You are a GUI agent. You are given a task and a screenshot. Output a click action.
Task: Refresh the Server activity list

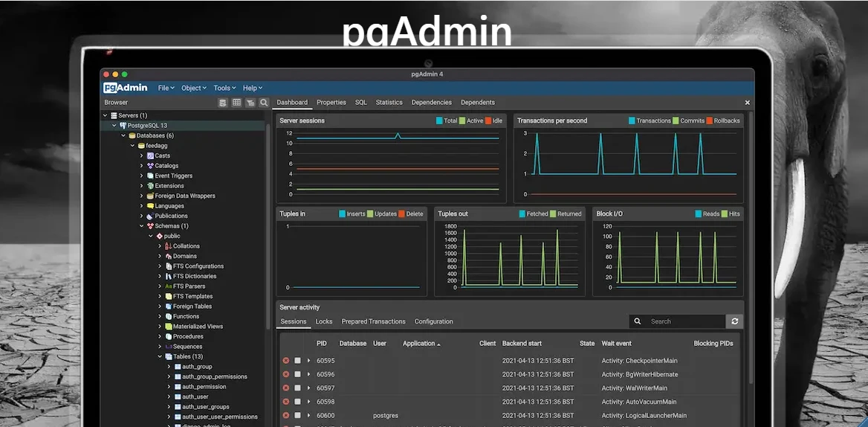(734, 321)
